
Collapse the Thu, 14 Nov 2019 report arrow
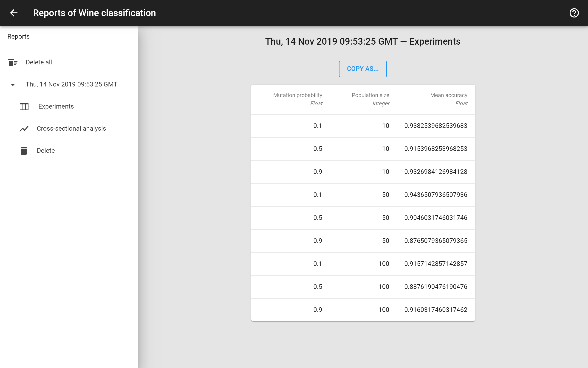point(13,85)
